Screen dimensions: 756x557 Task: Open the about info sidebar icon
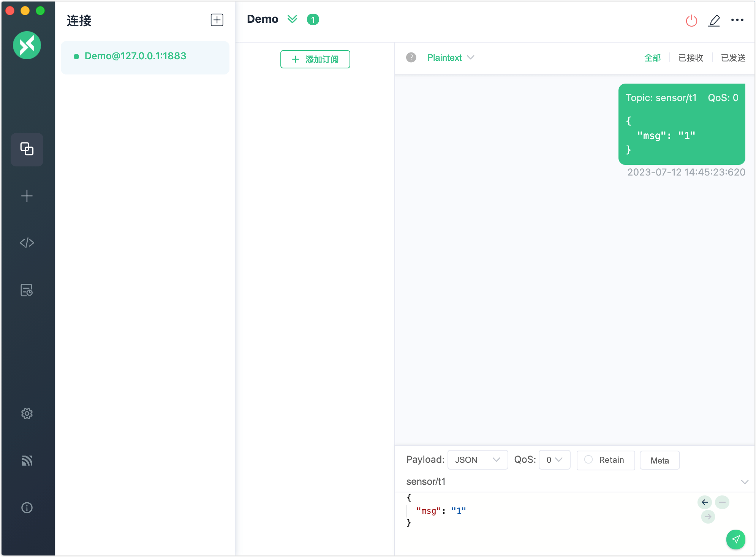tap(27, 507)
